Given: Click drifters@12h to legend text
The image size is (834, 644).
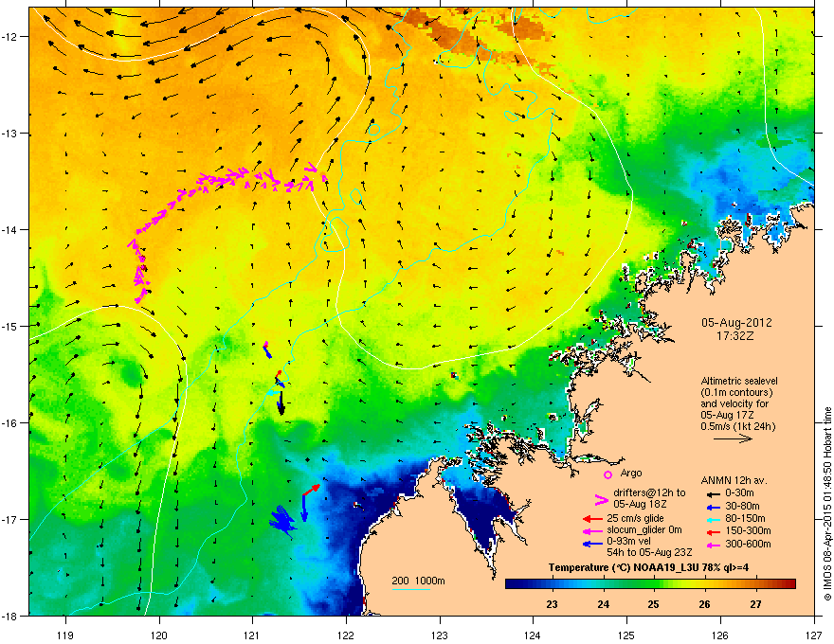Looking at the screenshot, I should 649,493.
